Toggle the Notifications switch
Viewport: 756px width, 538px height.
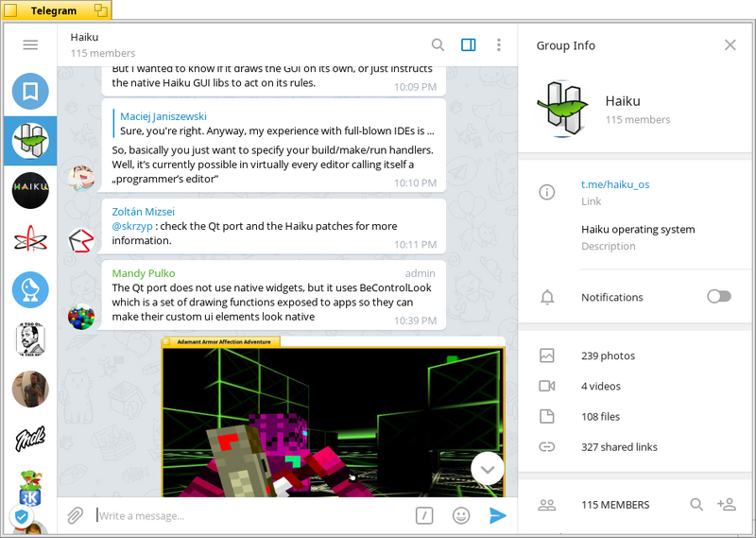719,296
